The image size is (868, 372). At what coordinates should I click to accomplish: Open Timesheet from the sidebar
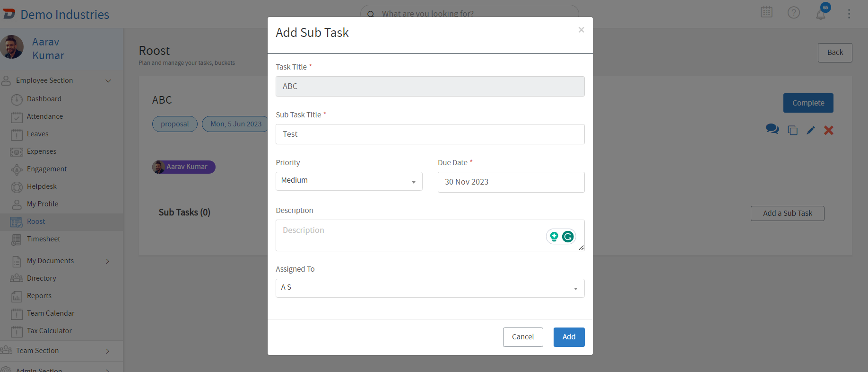point(43,239)
